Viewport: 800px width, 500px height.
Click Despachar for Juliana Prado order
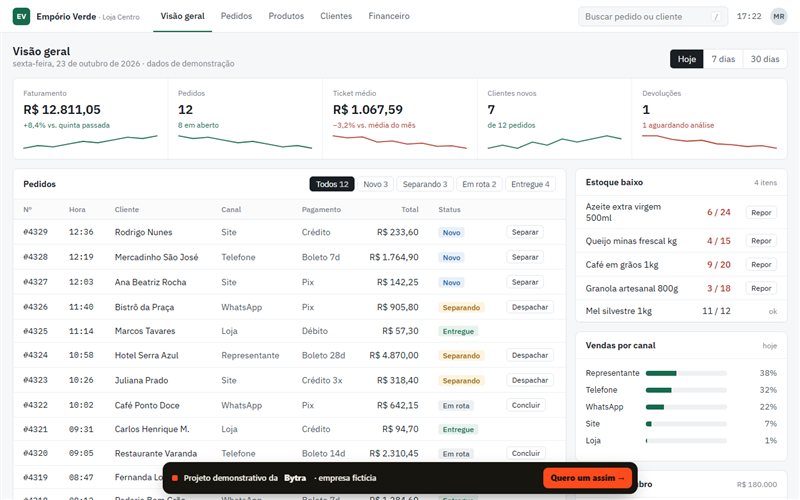[x=530, y=380]
